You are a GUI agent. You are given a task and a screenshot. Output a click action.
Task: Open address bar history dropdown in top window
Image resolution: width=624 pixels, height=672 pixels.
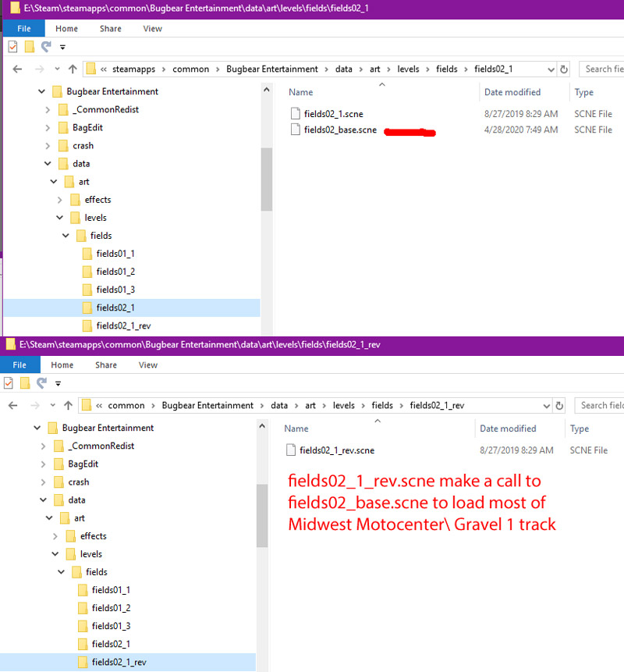[551, 69]
